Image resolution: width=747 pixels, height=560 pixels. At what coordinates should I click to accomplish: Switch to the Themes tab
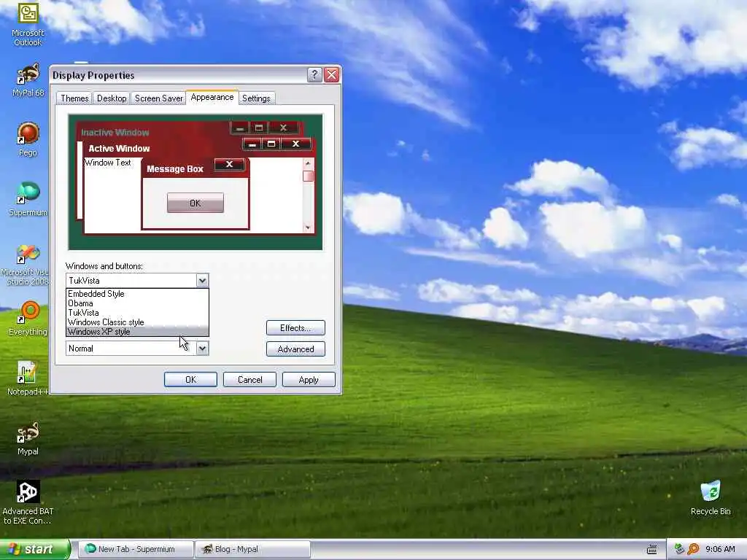click(x=74, y=98)
